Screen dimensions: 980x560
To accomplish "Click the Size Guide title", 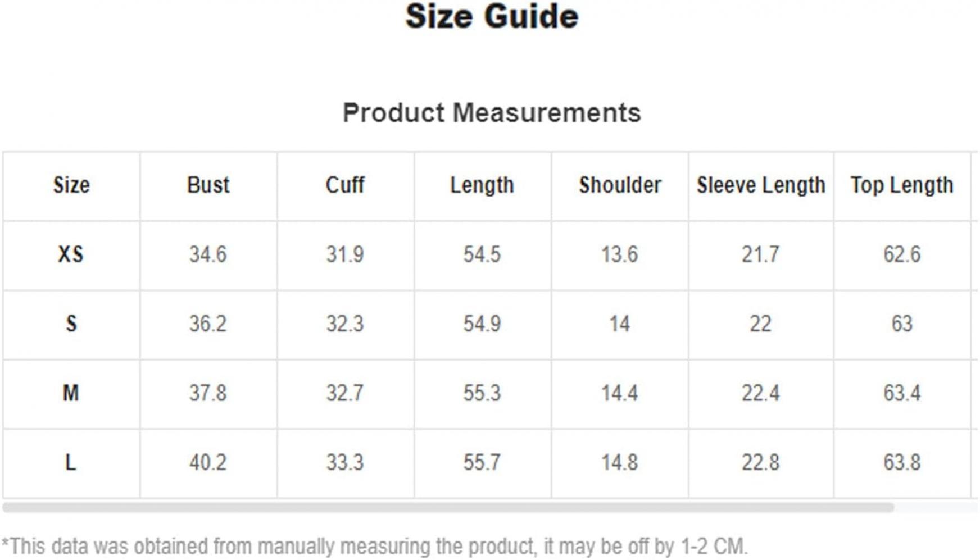I will [492, 16].
